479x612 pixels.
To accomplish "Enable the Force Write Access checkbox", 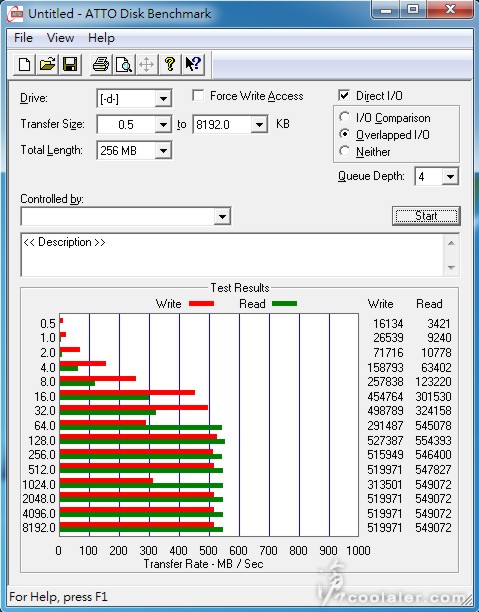I will tap(198, 96).
